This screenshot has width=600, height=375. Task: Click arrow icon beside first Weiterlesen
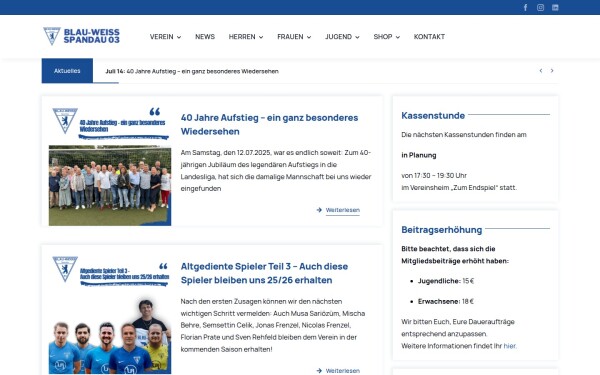pos(319,210)
